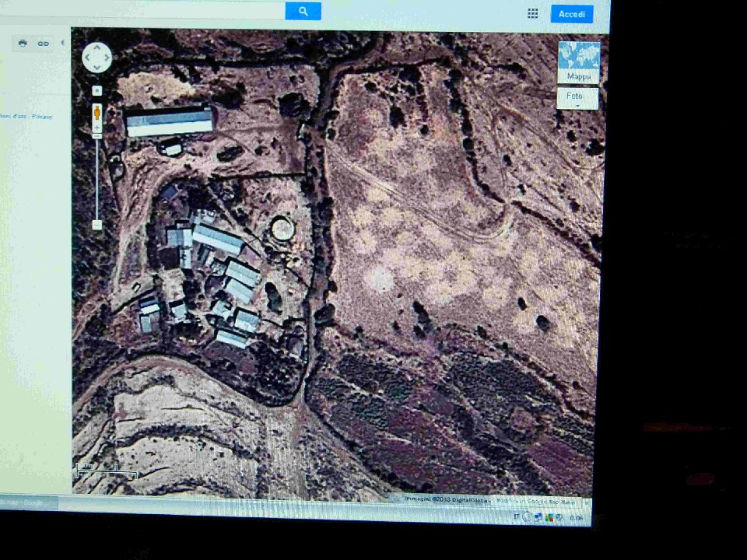The height and width of the screenshot is (560, 747).
Task: Zoom out with the minus button
Action: click(97, 225)
